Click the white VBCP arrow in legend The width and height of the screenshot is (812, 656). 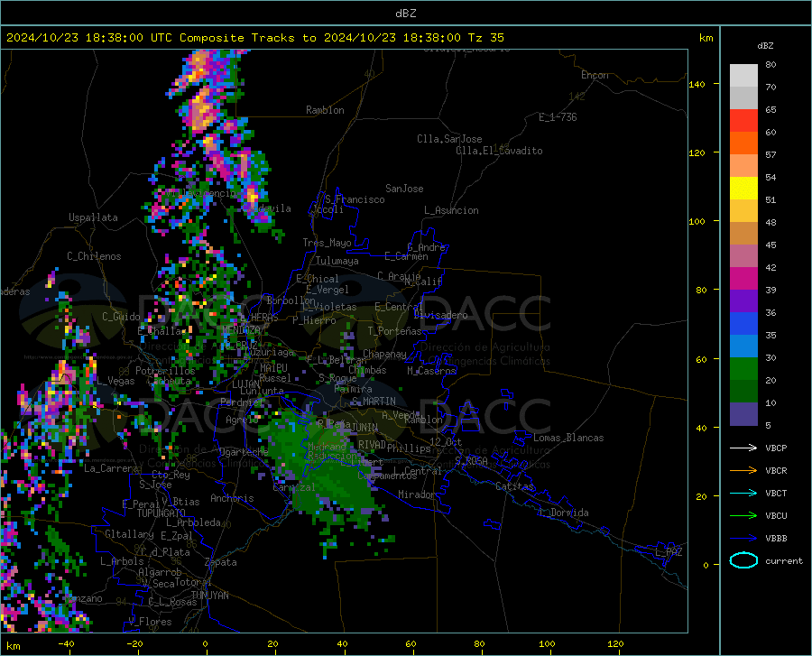pos(743,448)
